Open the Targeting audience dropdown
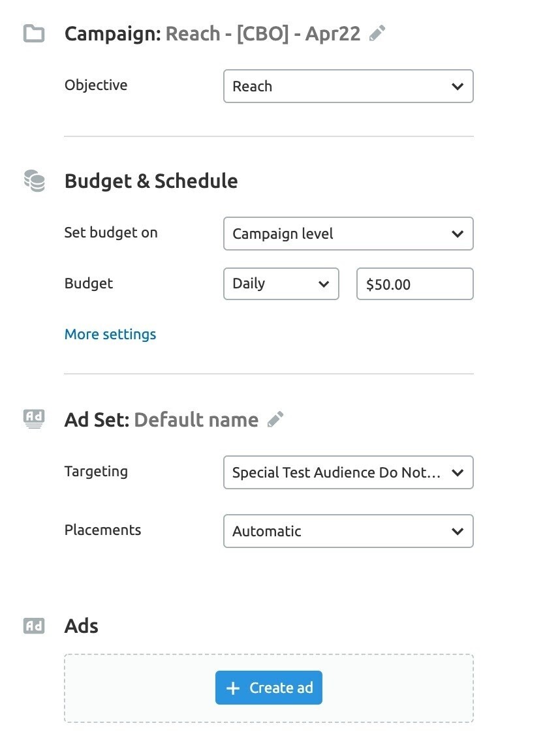 click(348, 472)
